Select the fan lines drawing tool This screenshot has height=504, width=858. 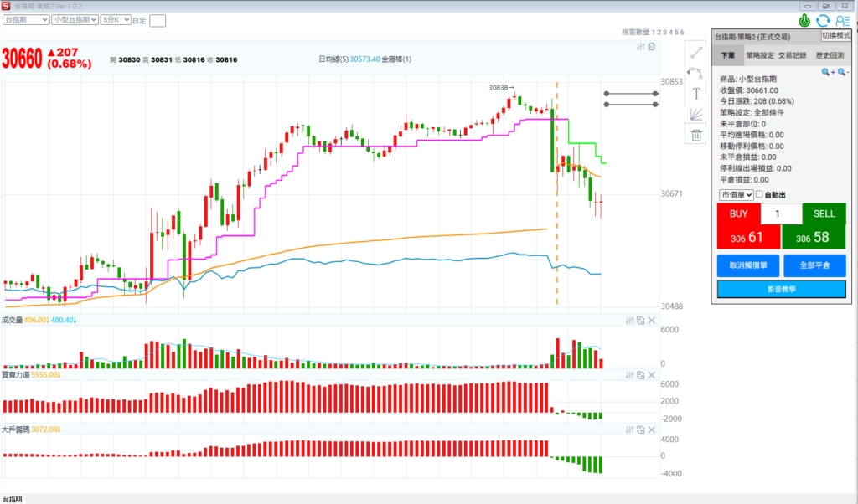695,114
